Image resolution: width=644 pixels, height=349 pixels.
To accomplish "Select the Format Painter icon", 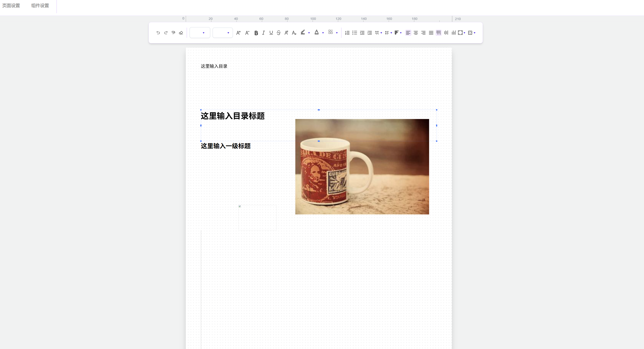I will [x=173, y=33].
